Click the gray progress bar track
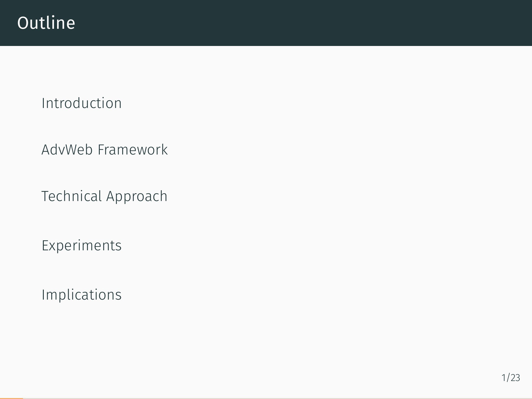This screenshot has width=532, height=399. (x=277, y=398)
